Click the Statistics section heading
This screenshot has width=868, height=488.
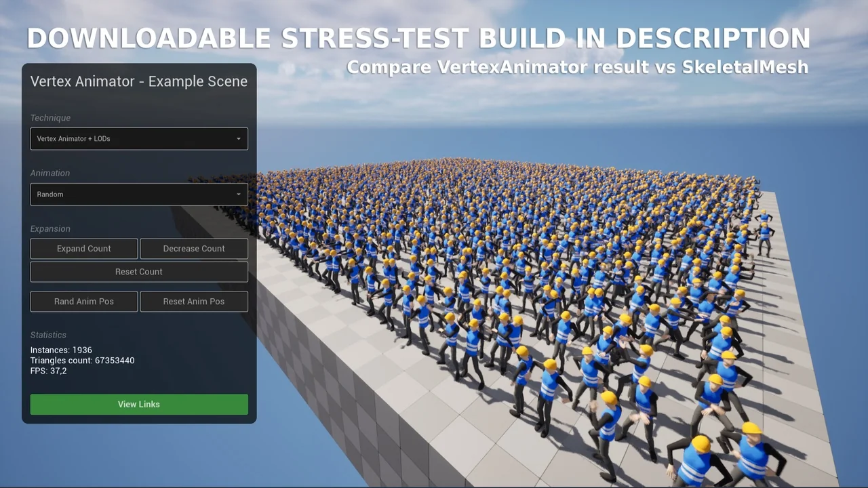[48, 334]
